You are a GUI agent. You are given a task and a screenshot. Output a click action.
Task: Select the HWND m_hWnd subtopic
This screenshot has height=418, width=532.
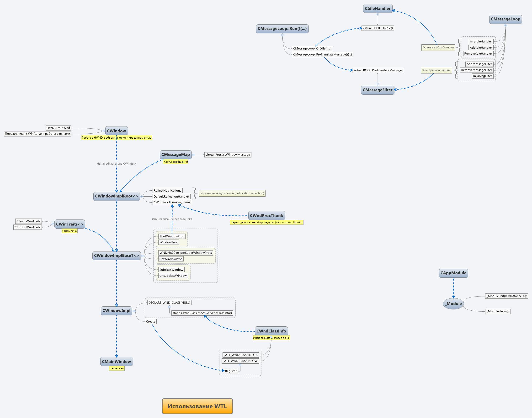coord(58,128)
